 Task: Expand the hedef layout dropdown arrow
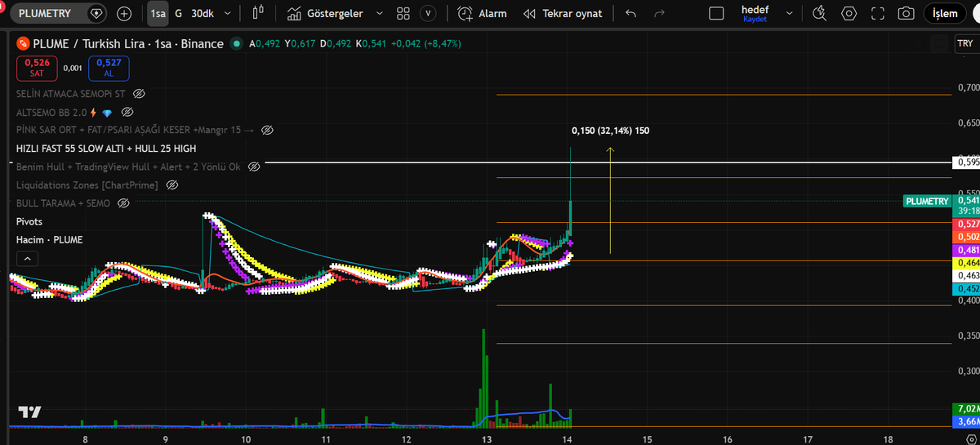[787, 13]
